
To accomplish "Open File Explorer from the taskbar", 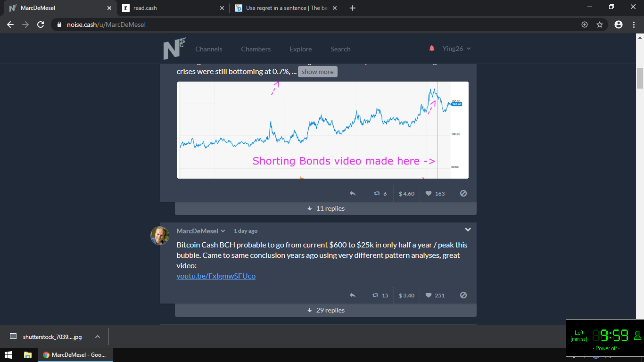I will (28, 354).
